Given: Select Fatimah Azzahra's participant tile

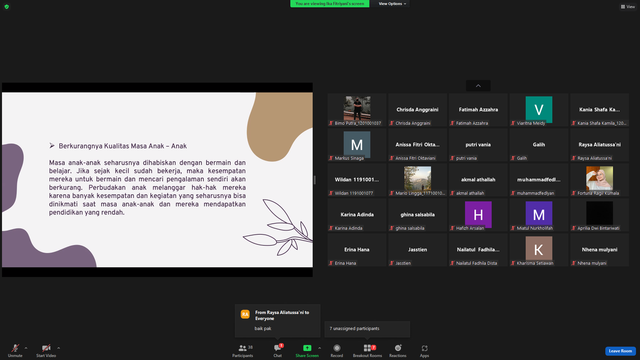Looking at the screenshot, I should coord(478,110).
